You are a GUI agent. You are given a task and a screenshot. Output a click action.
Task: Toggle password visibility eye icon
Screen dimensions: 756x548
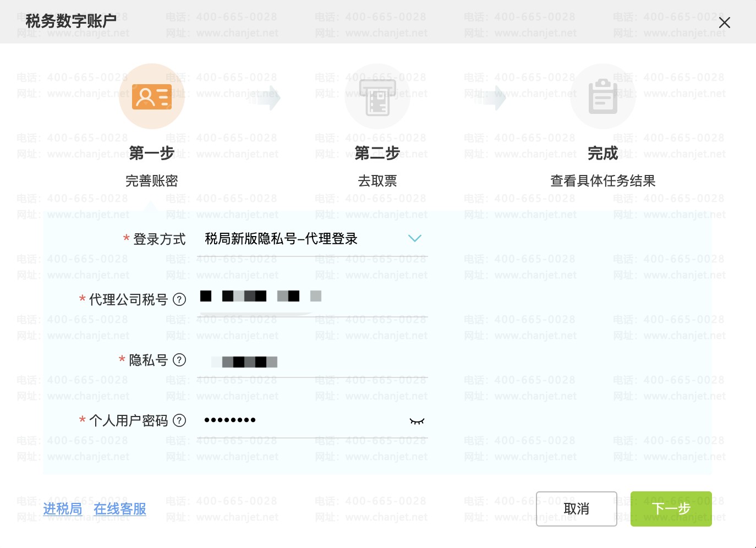pos(417,421)
